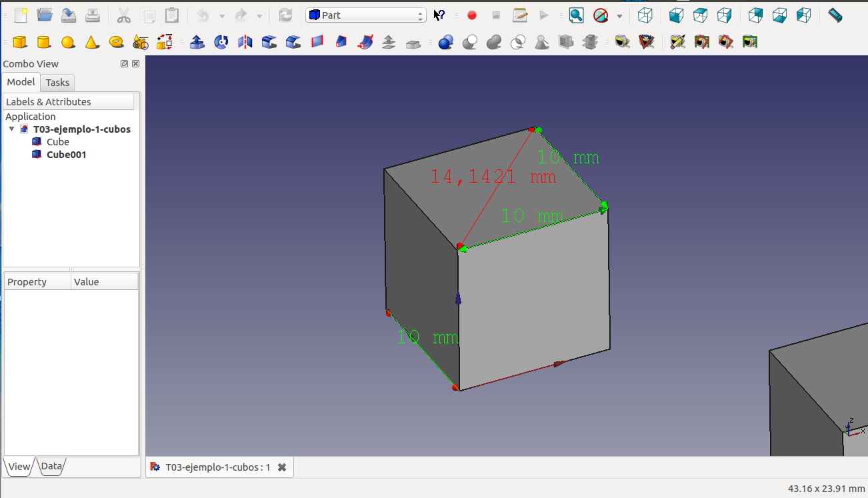Set the view to axonometric
Image resolution: width=868 pixels, height=498 pixels.
click(645, 15)
